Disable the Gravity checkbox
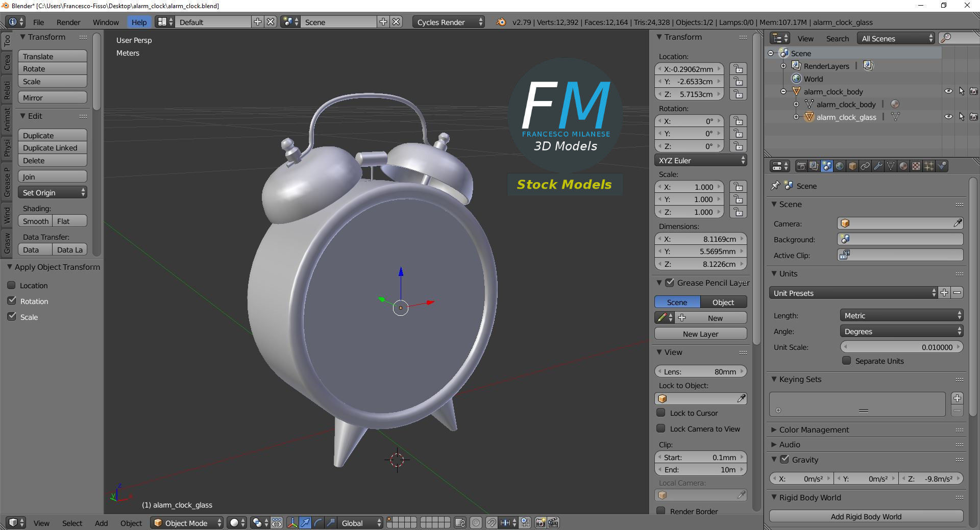 click(x=785, y=460)
